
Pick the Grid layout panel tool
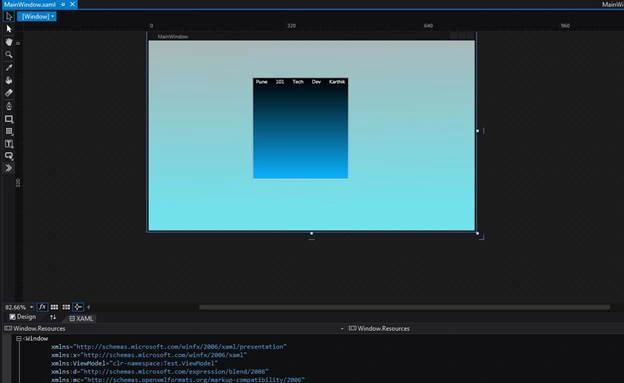[x=9, y=131]
